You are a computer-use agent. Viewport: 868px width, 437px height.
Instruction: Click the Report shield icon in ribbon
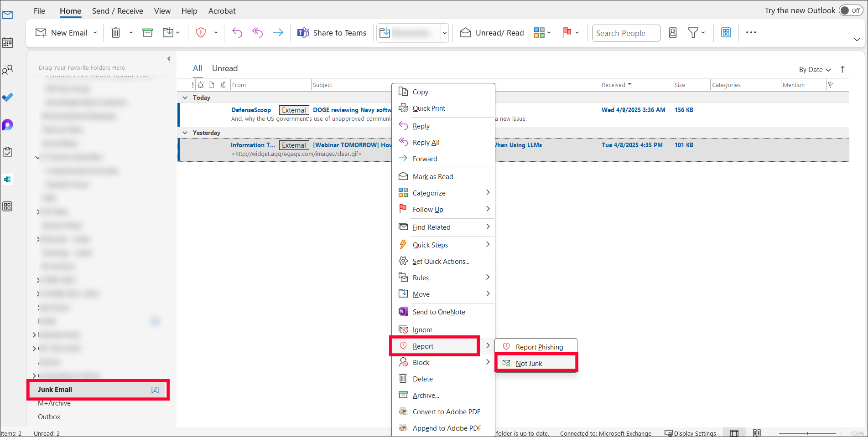point(201,33)
